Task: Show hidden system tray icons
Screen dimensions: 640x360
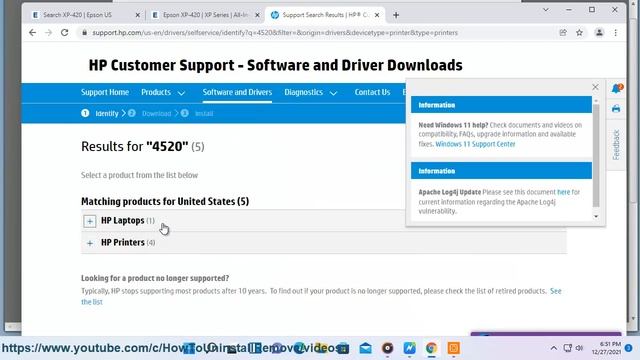Action: tap(553, 348)
